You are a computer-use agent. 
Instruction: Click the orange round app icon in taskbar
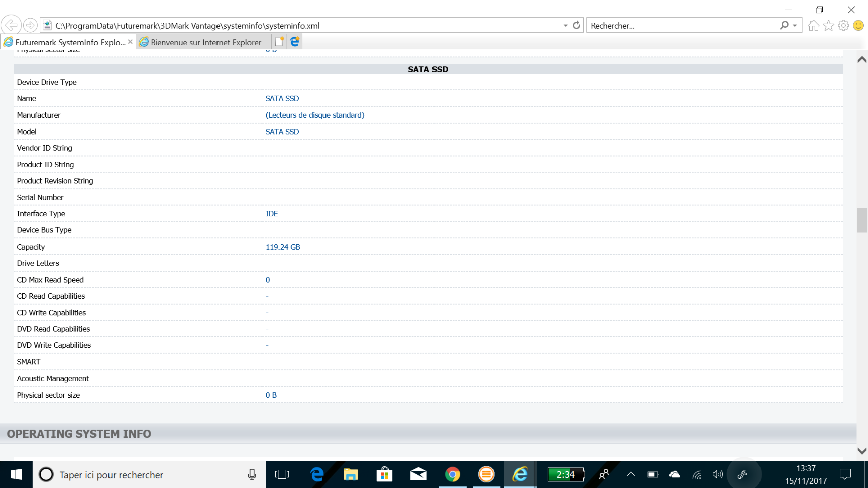pos(486,474)
